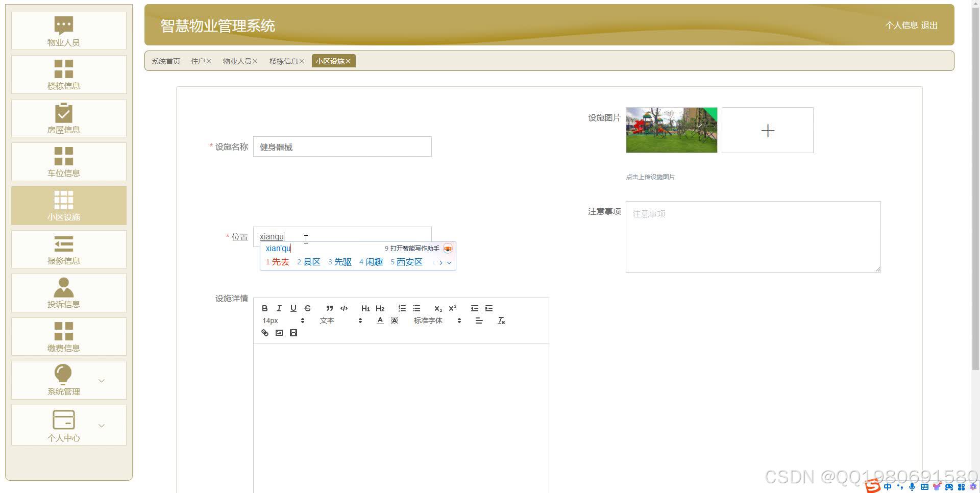Apply superscript formatting
980x493 pixels.
tap(452, 308)
